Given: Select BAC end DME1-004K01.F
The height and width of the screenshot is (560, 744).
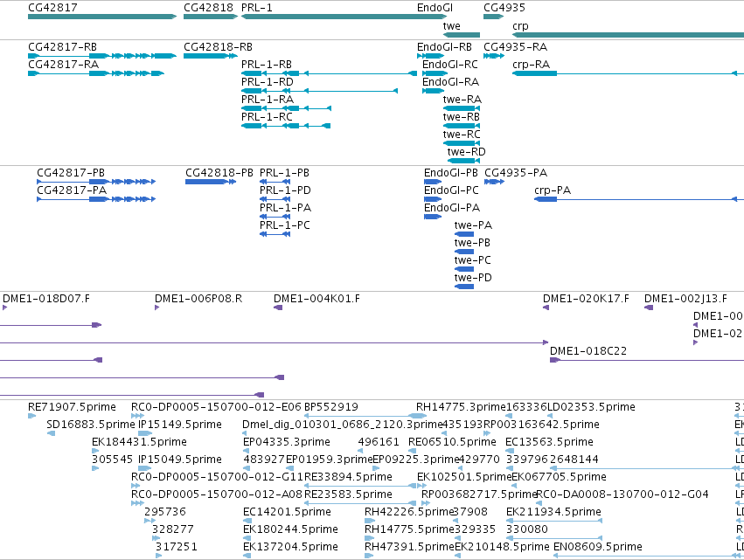Looking at the screenshot, I should [x=278, y=308].
